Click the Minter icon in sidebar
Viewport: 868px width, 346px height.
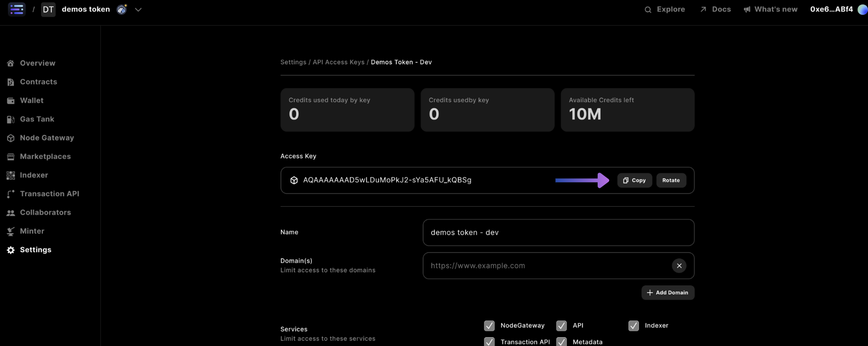click(11, 231)
